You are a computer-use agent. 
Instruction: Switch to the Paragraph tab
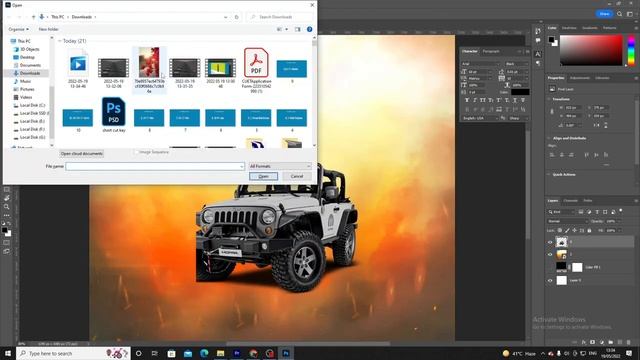491,51
